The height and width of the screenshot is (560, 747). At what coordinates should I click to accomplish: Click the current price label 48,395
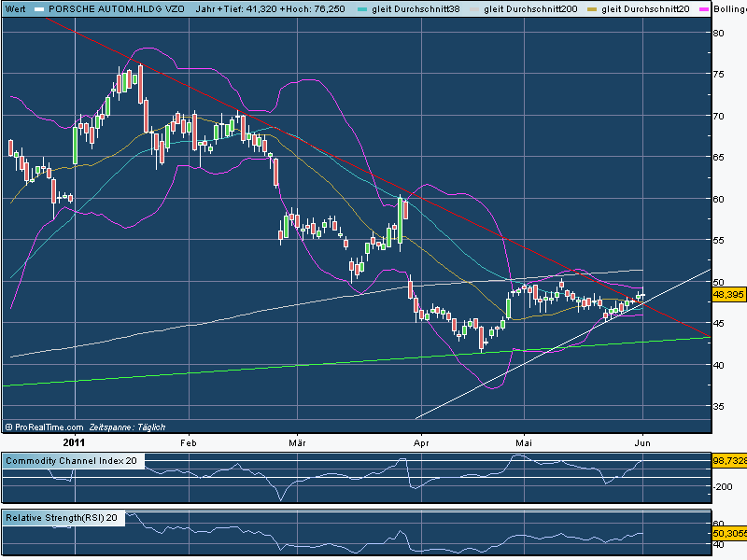coord(728,294)
